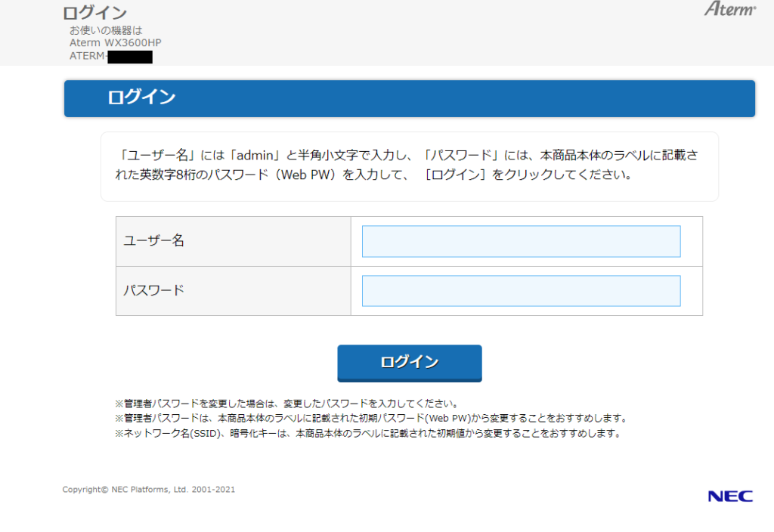774x532 pixels.
Task: Click the NEC logo in the footer
Action: click(729, 496)
